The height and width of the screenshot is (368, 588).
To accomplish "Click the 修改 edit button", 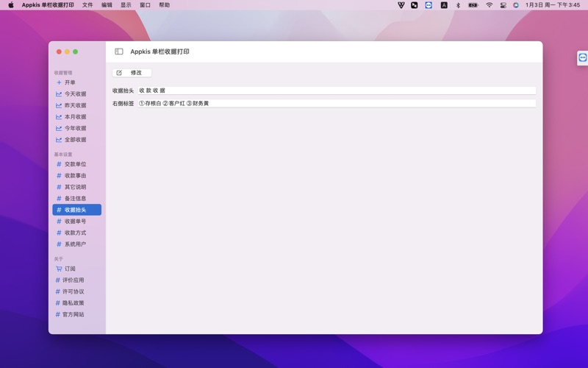I will (x=132, y=73).
